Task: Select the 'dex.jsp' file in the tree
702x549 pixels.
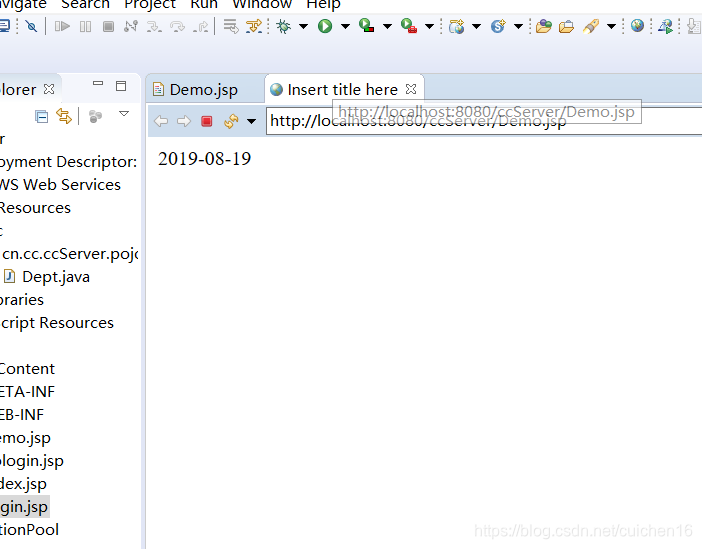Action: coord(23,484)
